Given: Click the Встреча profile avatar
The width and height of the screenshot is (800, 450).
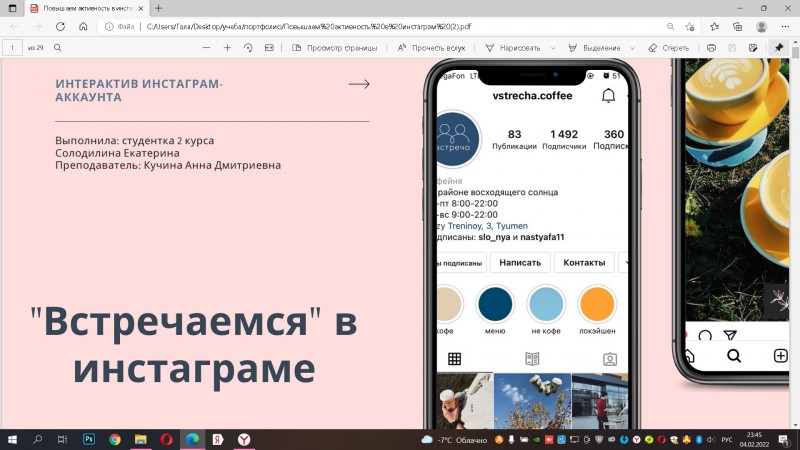Looking at the screenshot, I should [x=457, y=139].
